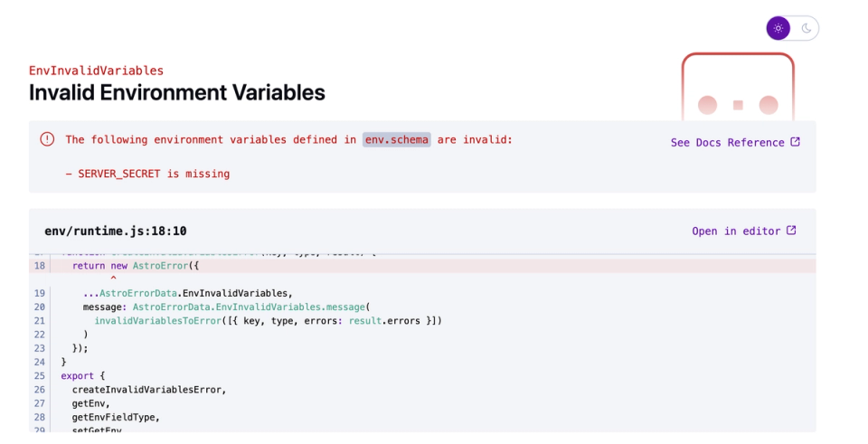Screen dimensions: 868x444
Task: Click external-link icon beside See Docs Reference
Action: [x=796, y=142]
